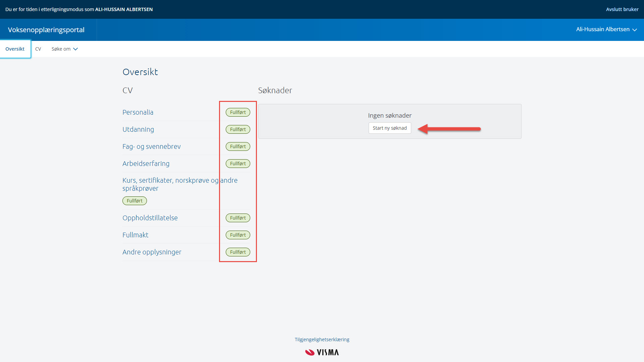This screenshot has height=362, width=644.
Task: Go to Voksenopplæringsportal home title
Action: [46, 30]
